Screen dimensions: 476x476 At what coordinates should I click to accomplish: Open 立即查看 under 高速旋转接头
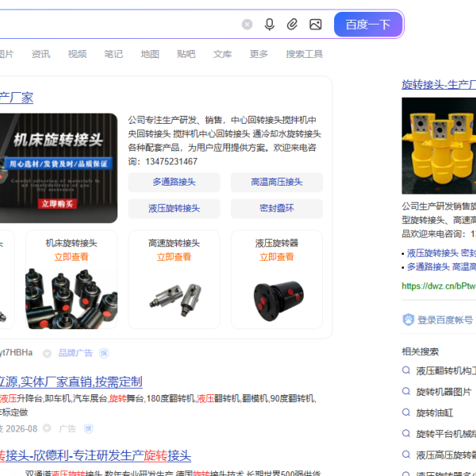tap(174, 257)
